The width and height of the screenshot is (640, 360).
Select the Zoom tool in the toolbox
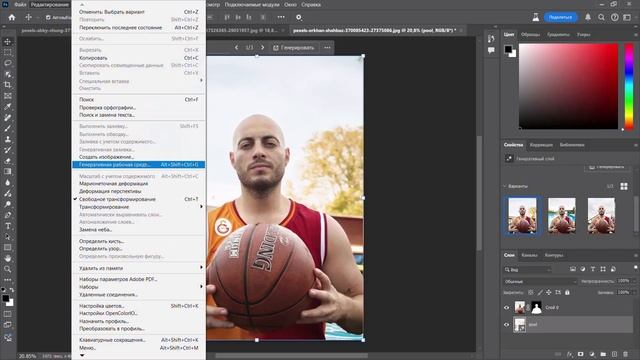click(8, 269)
